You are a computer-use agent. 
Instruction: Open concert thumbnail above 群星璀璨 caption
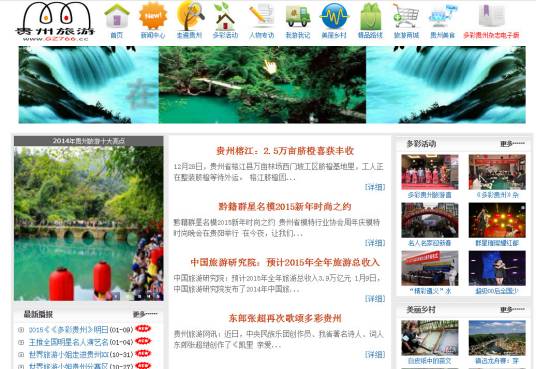[497, 220]
